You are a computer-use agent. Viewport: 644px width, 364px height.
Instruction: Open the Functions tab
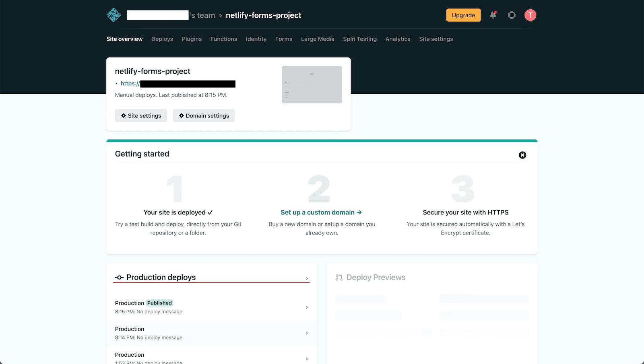click(224, 39)
